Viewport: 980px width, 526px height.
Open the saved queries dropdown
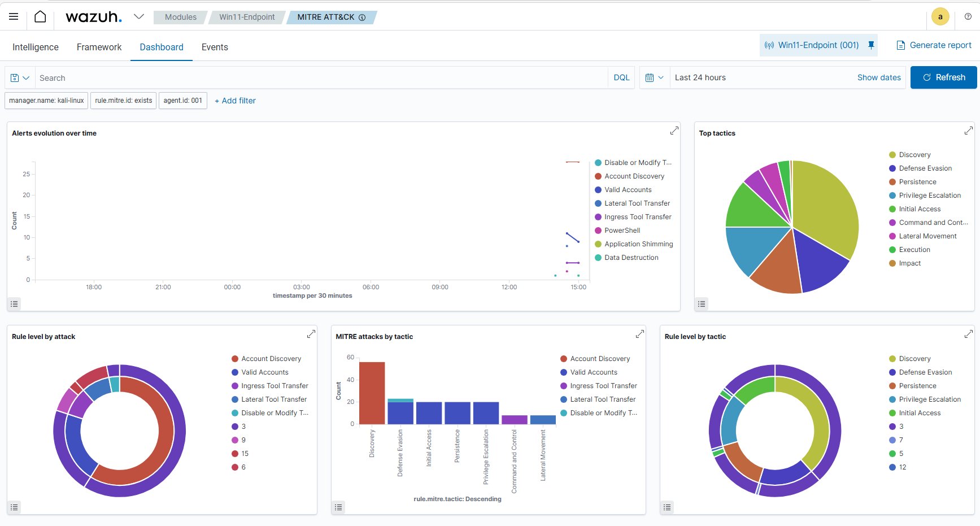(x=20, y=78)
